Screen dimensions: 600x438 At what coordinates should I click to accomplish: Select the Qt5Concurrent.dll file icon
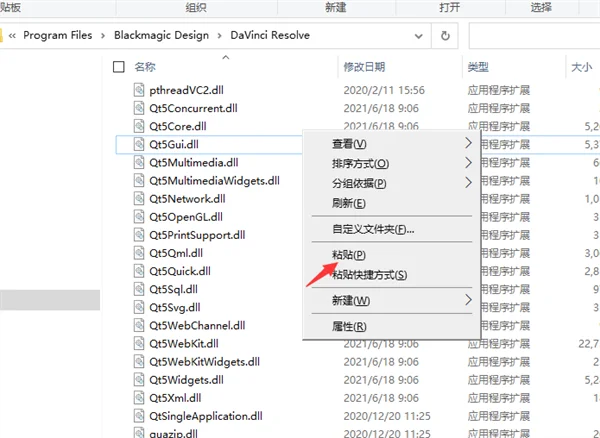139,108
